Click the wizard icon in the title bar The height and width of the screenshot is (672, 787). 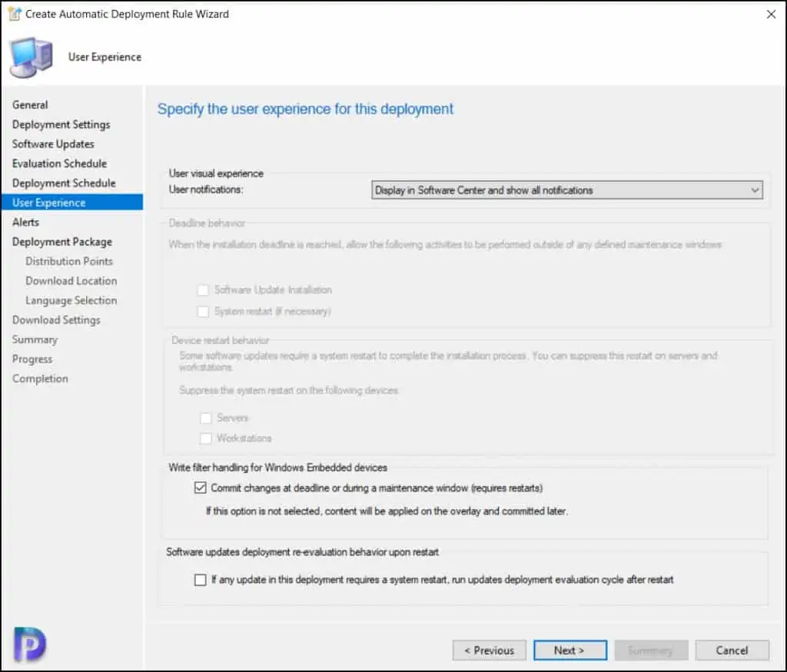coord(14,14)
